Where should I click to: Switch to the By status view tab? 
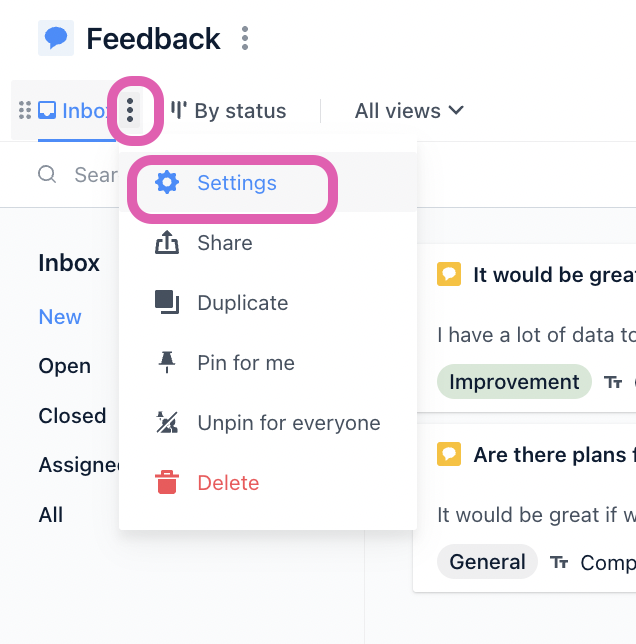[x=228, y=111]
